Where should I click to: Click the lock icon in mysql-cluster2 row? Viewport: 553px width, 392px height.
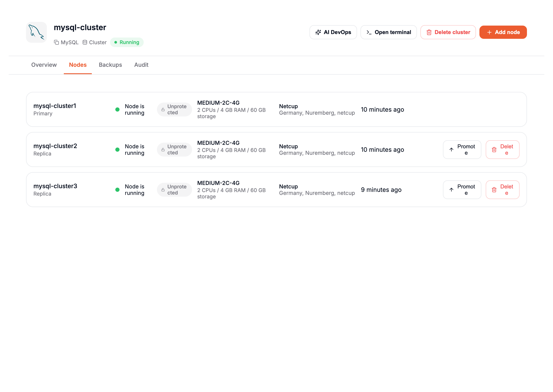point(163,150)
